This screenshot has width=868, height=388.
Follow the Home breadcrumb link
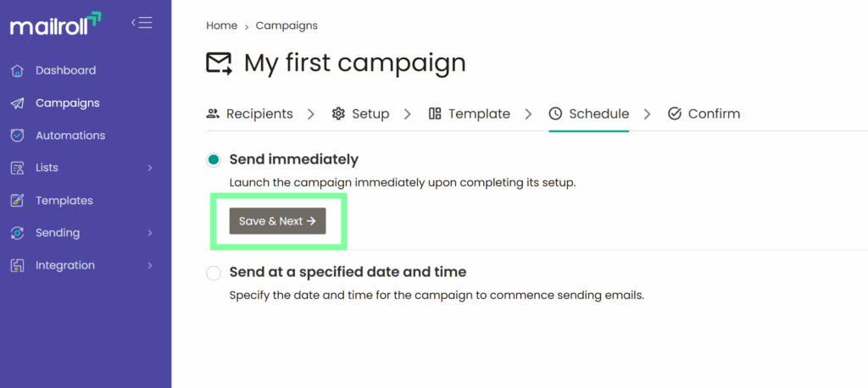tap(221, 26)
